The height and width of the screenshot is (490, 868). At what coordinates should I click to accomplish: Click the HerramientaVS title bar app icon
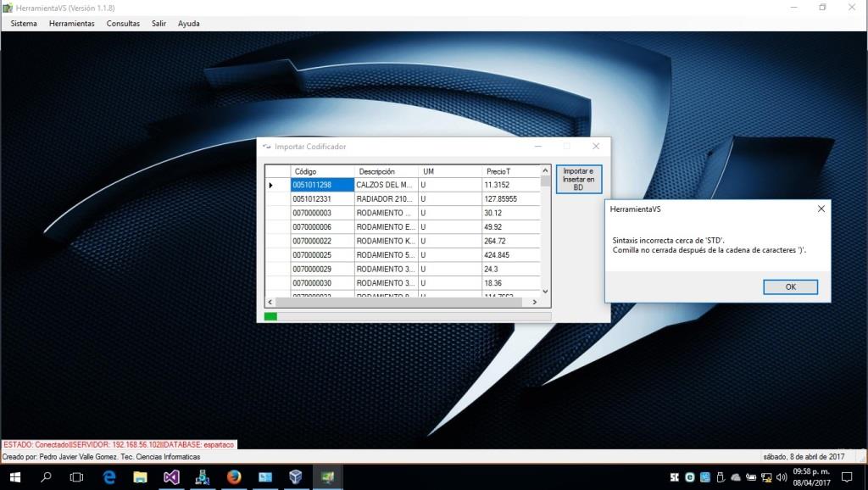[x=8, y=8]
